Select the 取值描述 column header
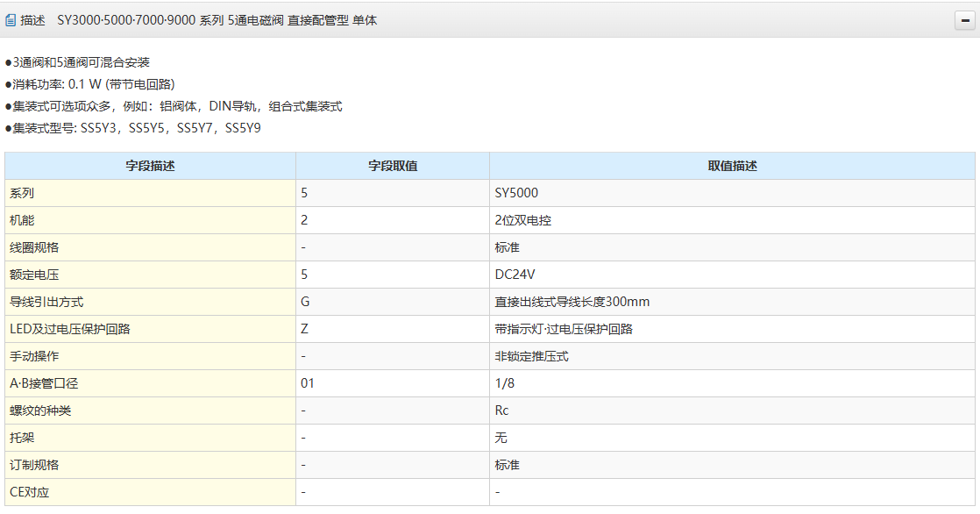 pos(732,166)
